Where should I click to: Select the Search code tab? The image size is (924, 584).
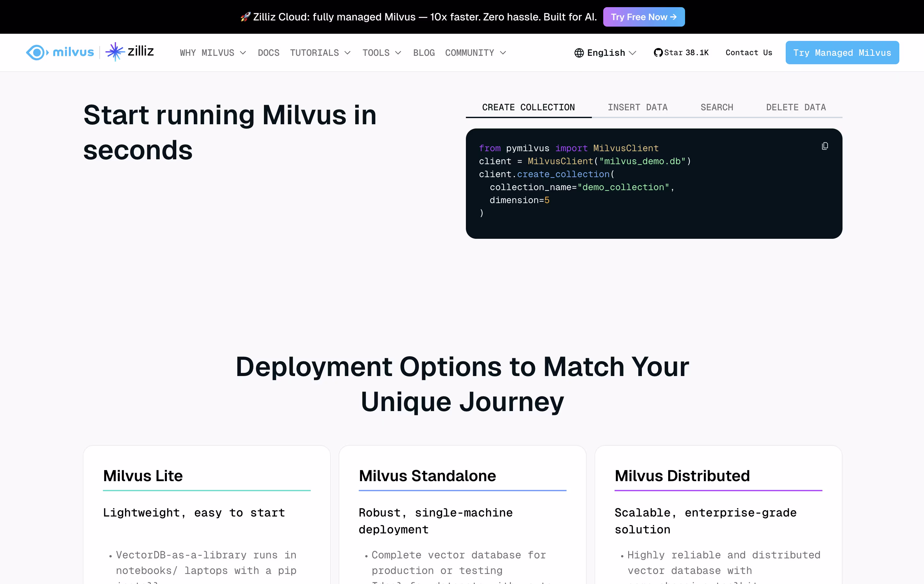(717, 107)
